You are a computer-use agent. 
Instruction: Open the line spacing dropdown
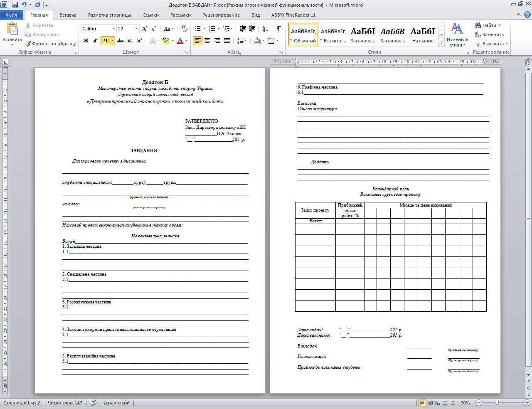click(242, 41)
